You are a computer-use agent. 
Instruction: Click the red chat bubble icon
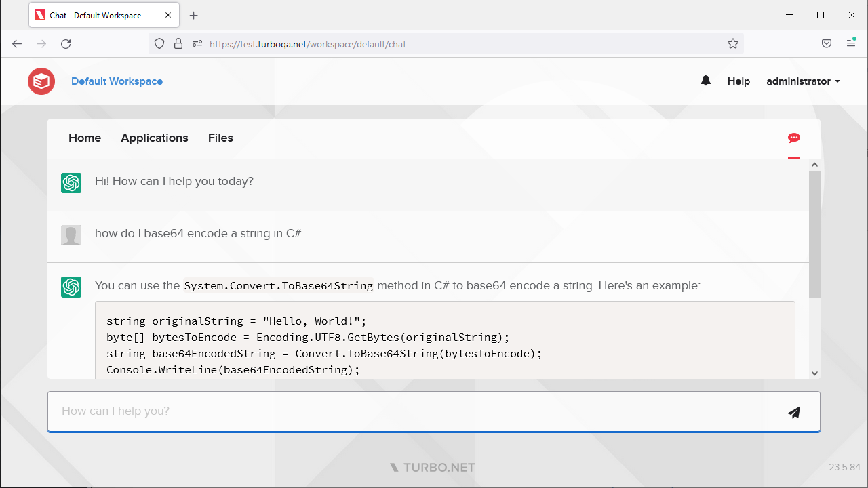pos(794,138)
